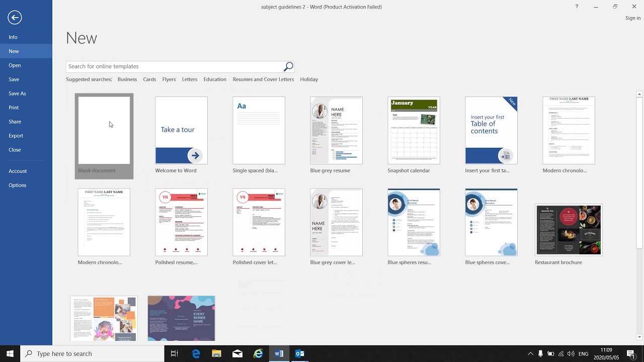This screenshot has height=362, width=644.
Task: Open the taskbar clock and date
Action: coord(606,353)
